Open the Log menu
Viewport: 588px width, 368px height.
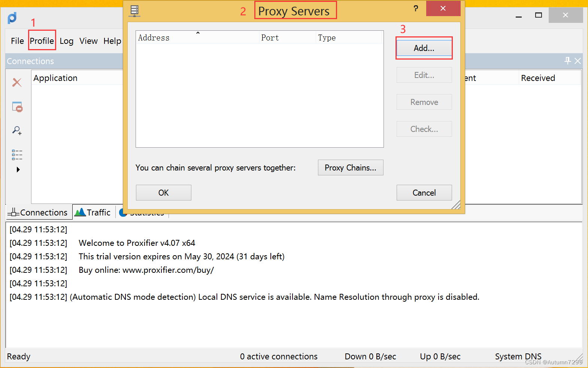[66, 41]
